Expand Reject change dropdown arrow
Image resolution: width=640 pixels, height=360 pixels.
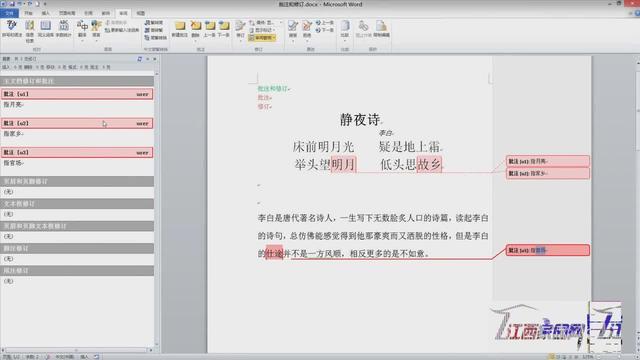(x=307, y=40)
